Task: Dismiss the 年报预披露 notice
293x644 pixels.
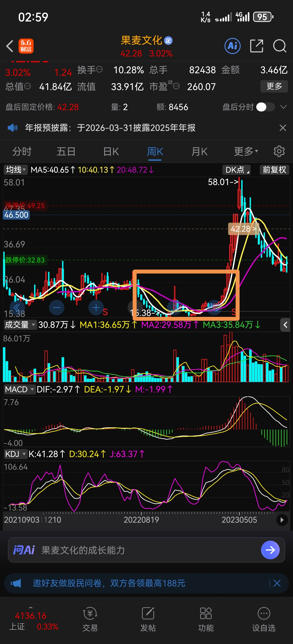Action: pyautogui.click(x=283, y=128)
